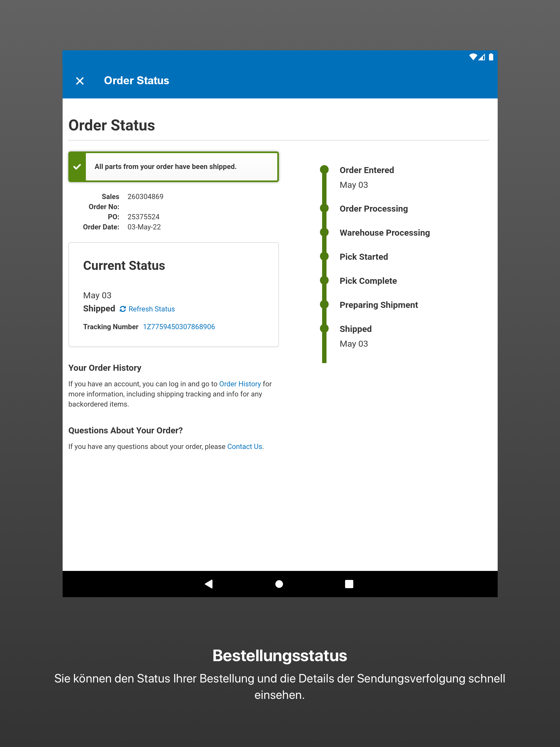Screen dimensions: 560x747
Task: Select the Pick Started timeline marker
Action: point(324,256)
